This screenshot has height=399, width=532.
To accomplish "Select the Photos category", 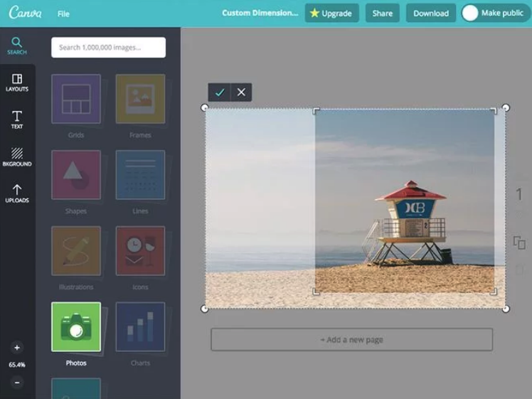I will coord(76,327).
